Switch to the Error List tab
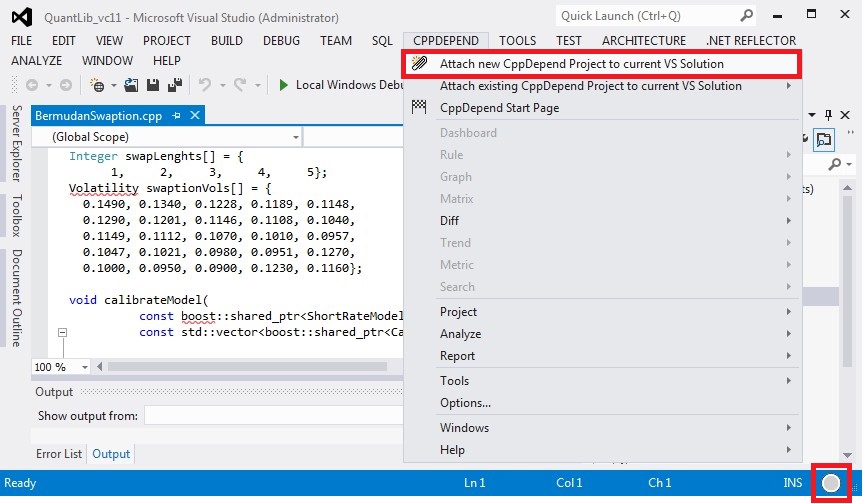The image size is (866, 504). pos(59,454)
